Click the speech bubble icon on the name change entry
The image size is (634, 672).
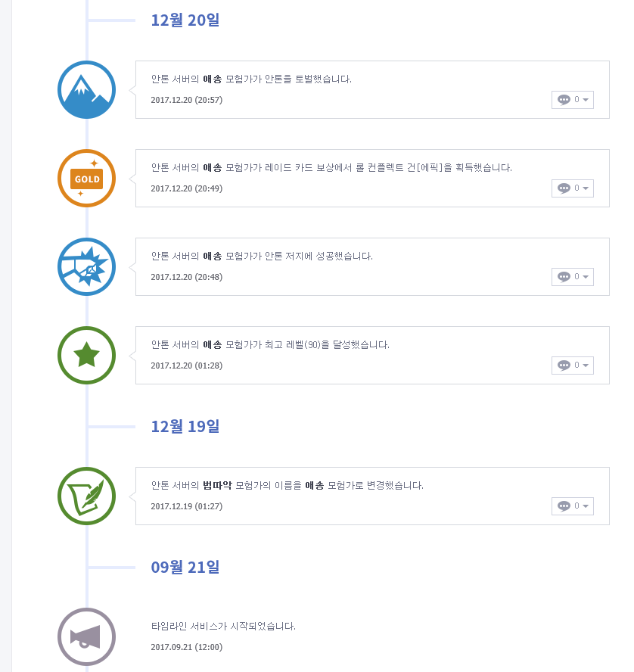click(564, 506)
